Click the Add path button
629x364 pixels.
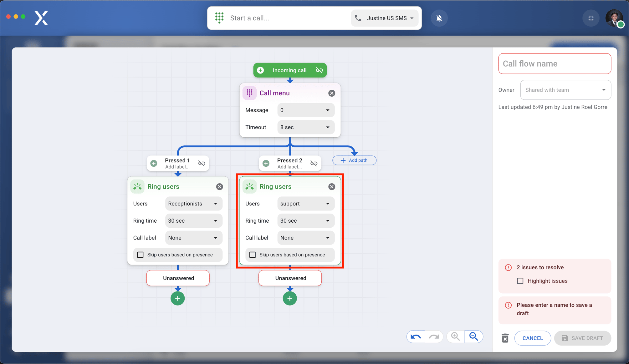coord(354,160)
